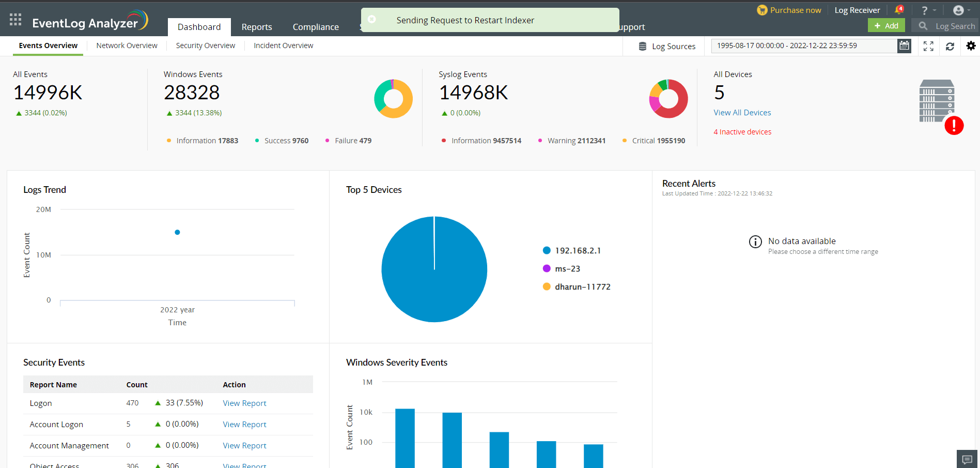
Task: Click the green Add button
Action: point(886,25)
